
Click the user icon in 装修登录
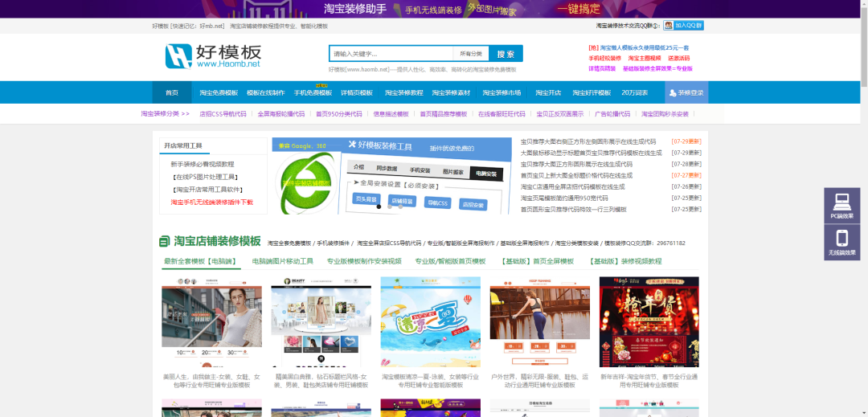pos(673,93)
